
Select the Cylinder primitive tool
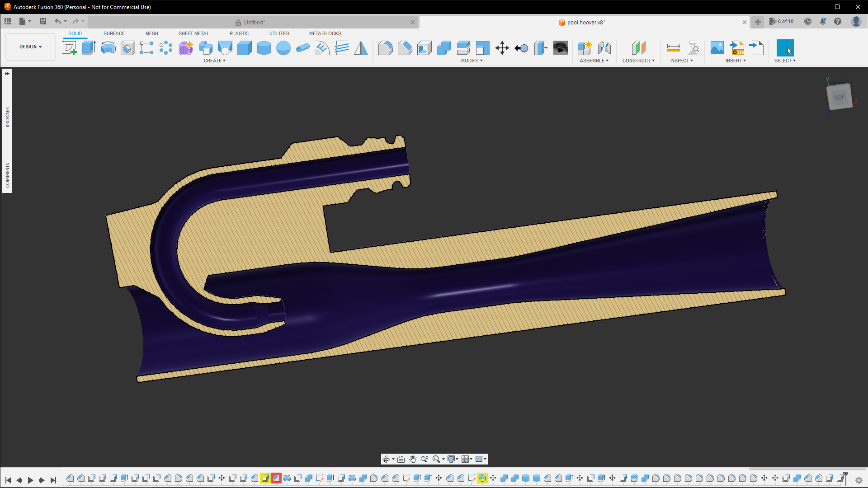pyautogui.click(x=264, y=48)
